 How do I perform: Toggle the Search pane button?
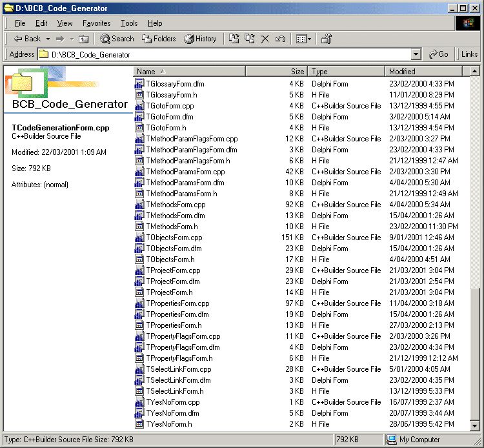[117, 39]
